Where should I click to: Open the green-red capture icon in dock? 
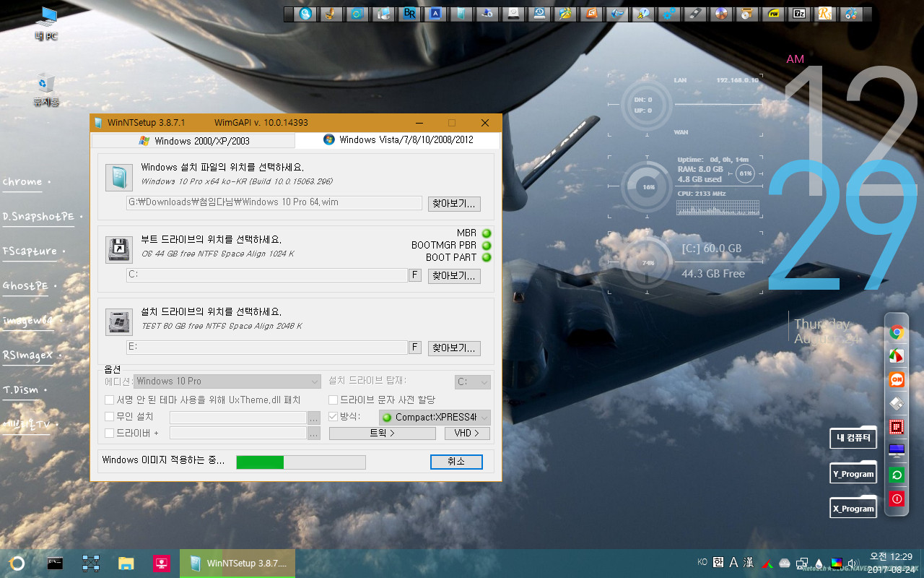[897, 356]
